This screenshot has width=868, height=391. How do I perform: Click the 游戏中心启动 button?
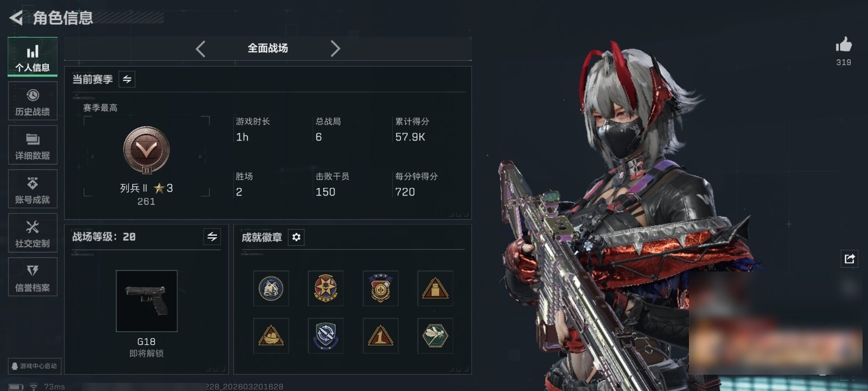tap(34, 366)
